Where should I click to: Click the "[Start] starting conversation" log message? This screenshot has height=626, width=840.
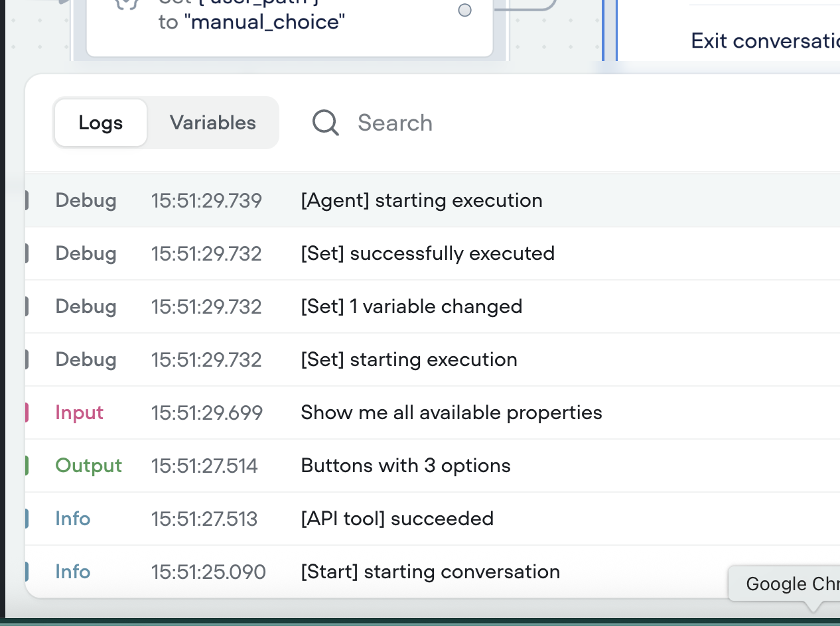click(430, 572)
